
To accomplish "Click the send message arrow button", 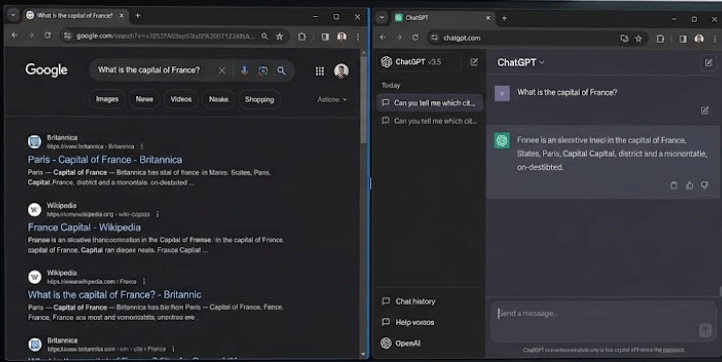I will 705,330.
